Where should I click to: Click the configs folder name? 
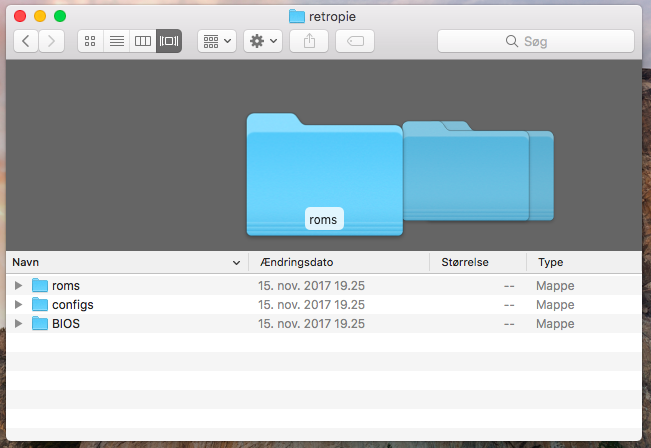[x=73, y=305]
